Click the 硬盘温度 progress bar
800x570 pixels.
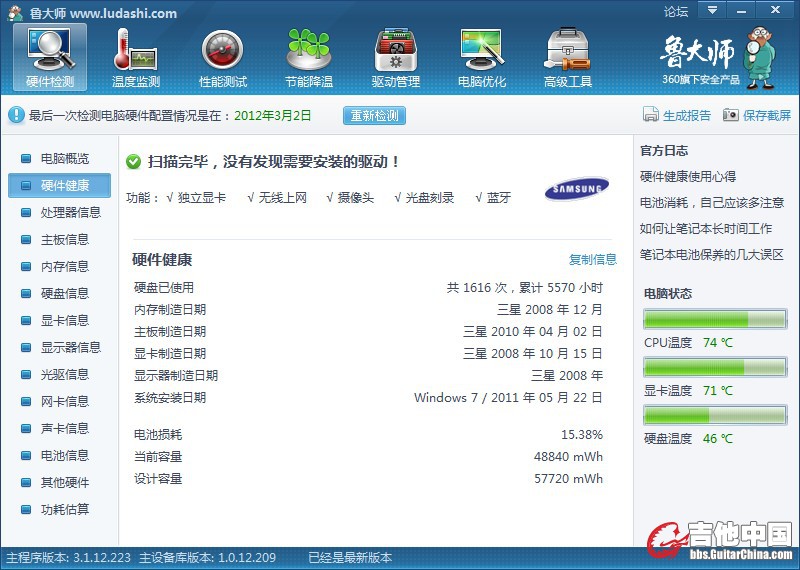[x=715, y=415]
